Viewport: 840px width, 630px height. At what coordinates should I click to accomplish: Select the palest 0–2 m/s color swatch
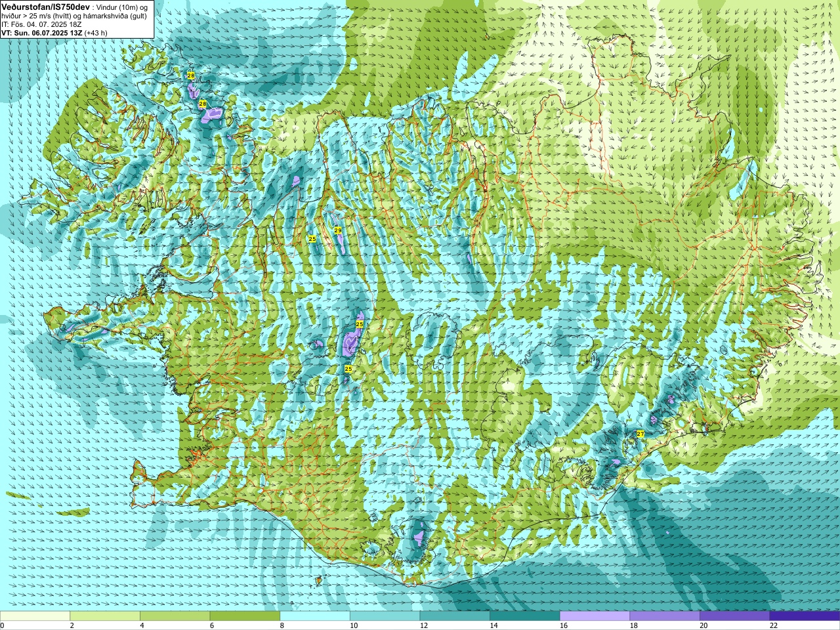(35, 616)
